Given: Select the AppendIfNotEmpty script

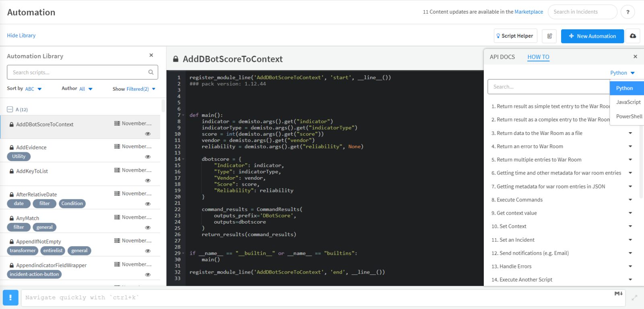Looking at the screenshot, I should [39, 242].
